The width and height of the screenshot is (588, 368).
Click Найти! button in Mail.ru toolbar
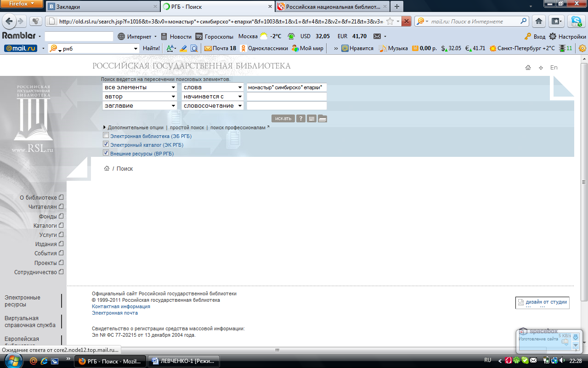pyautogui.click(x=151, y=48)
